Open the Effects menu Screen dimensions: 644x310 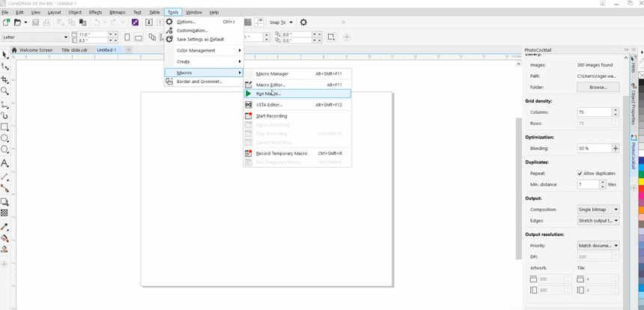pos(95,12)
